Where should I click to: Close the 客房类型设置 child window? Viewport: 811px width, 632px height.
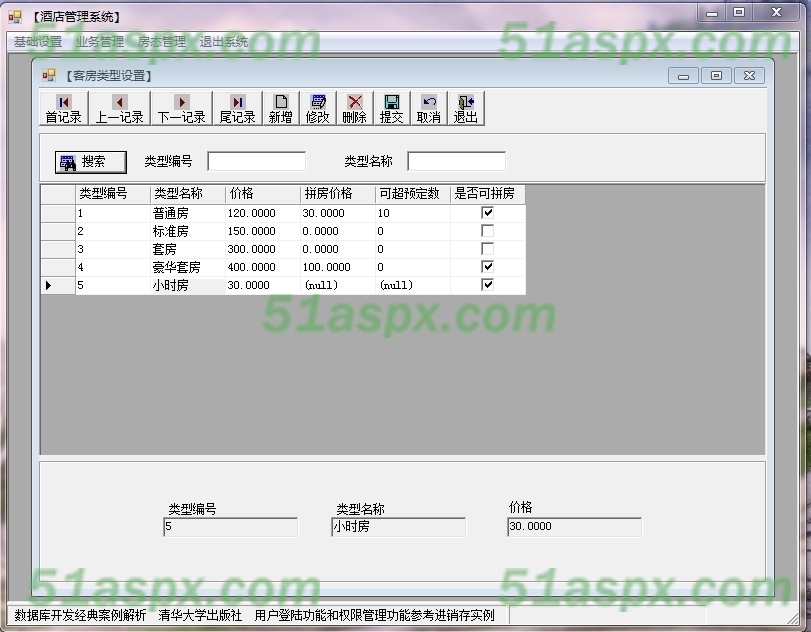[x=749, y=76]
